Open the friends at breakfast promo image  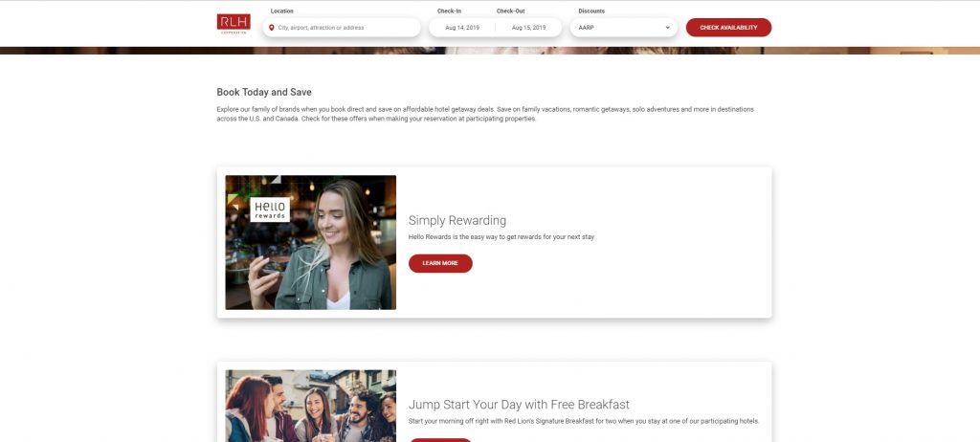coord(310,407)
